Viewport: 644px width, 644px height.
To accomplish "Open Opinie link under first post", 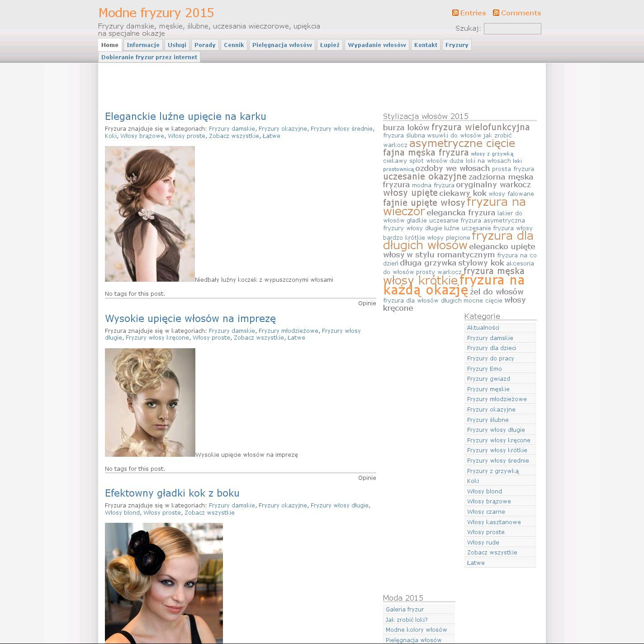I will 367,303.
